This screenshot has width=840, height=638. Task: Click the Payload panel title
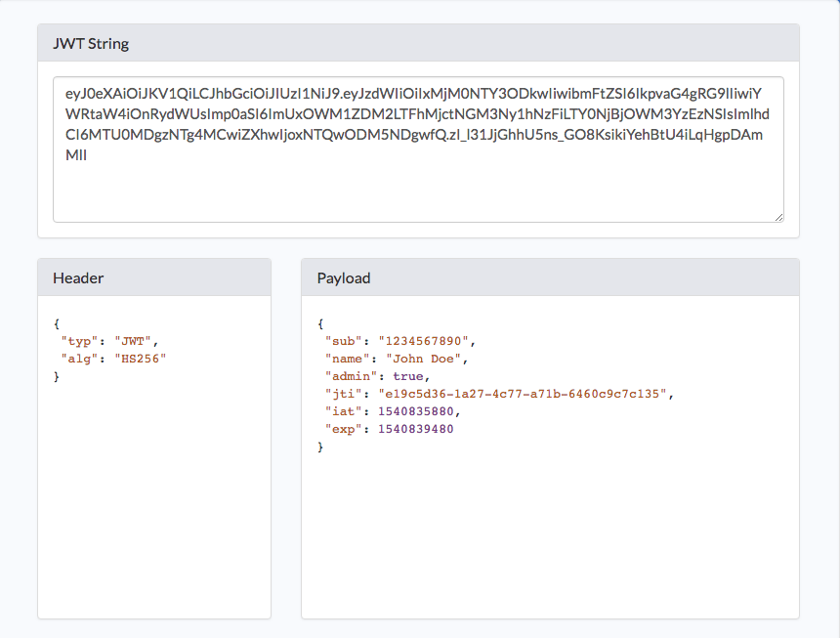(344, 277)
